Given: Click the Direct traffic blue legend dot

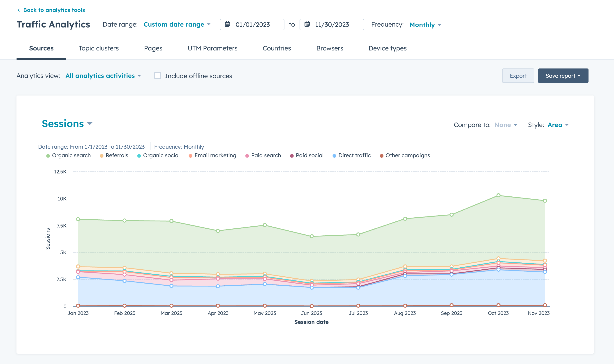Looking at the screenshot, I should coord(334,156).
